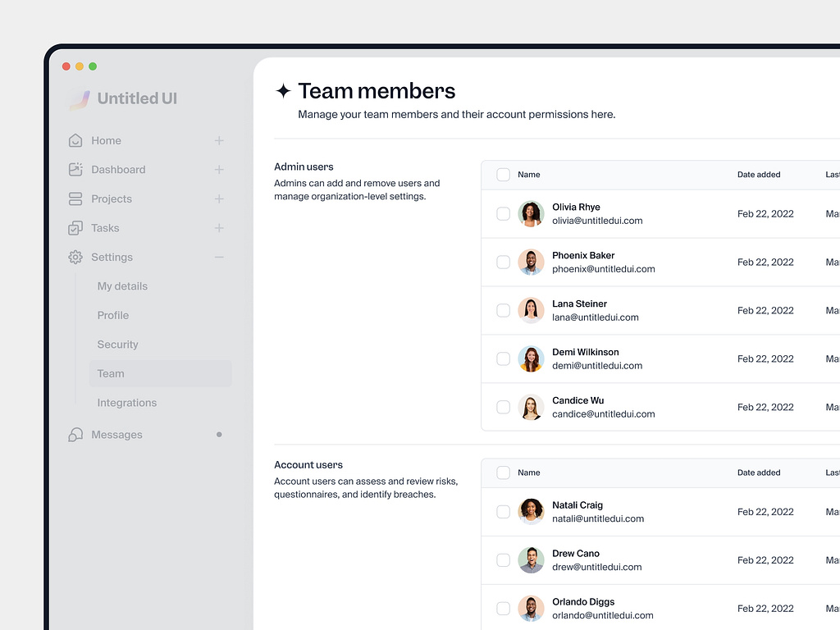This screenshot has width=840, height=630.
Task: Select the Home icon in the sidebar
Action: 75,140
